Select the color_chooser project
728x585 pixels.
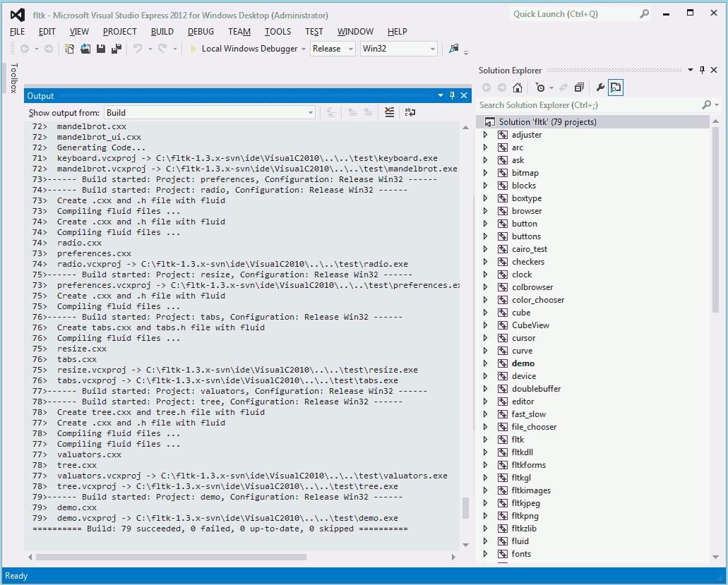(x=537, y=300)
